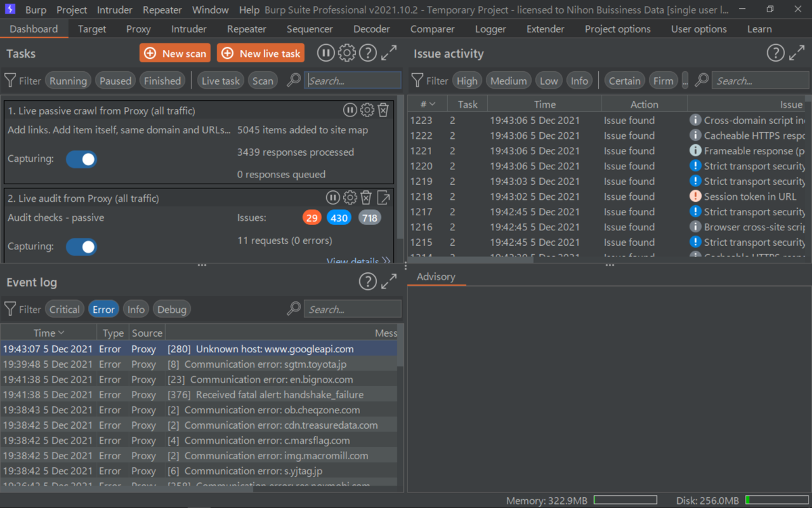Switch to the Proxy tab
The image size is (812, 508).
[x=138, y=29]
